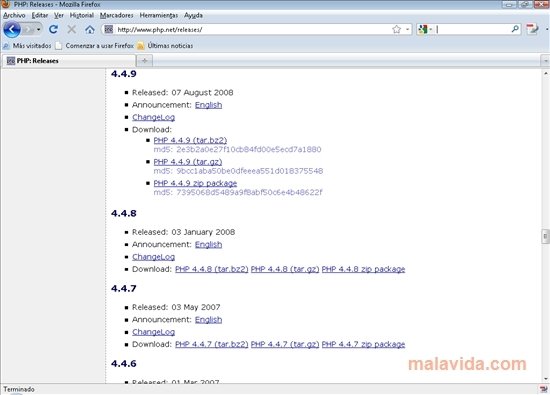Download PHP 4.4.7 zip package
The width and height of the screenshot is (550, 395).
pos(363,344)
